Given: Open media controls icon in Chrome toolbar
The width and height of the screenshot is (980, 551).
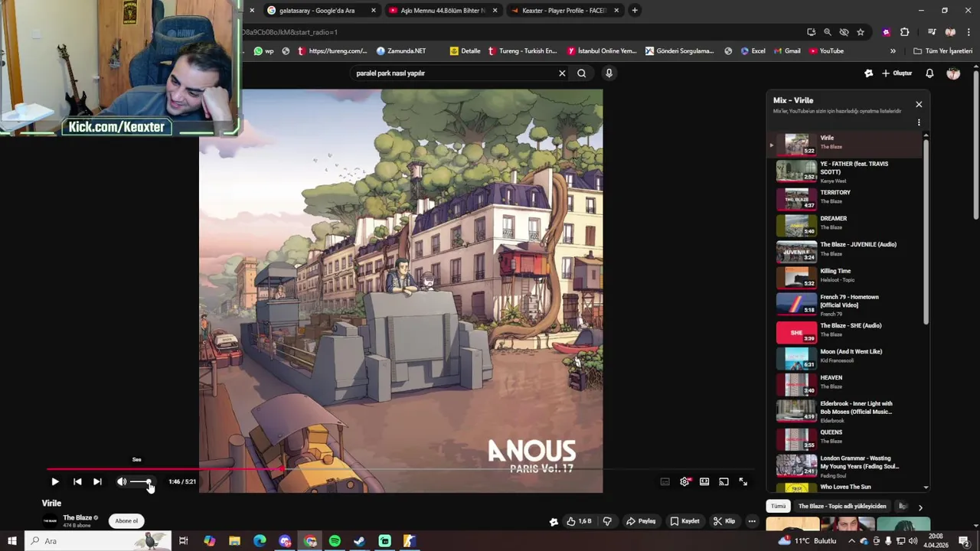Looking at the screenshot, I should coord(932,32).
